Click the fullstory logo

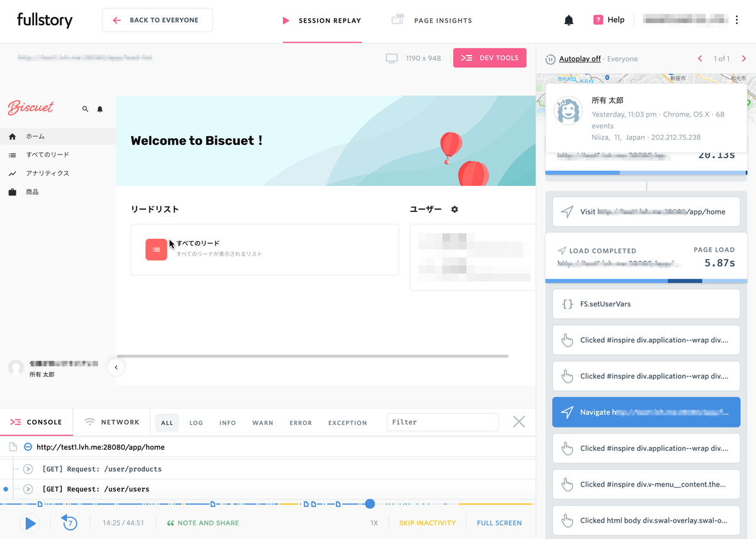click(x=45, y=20)
